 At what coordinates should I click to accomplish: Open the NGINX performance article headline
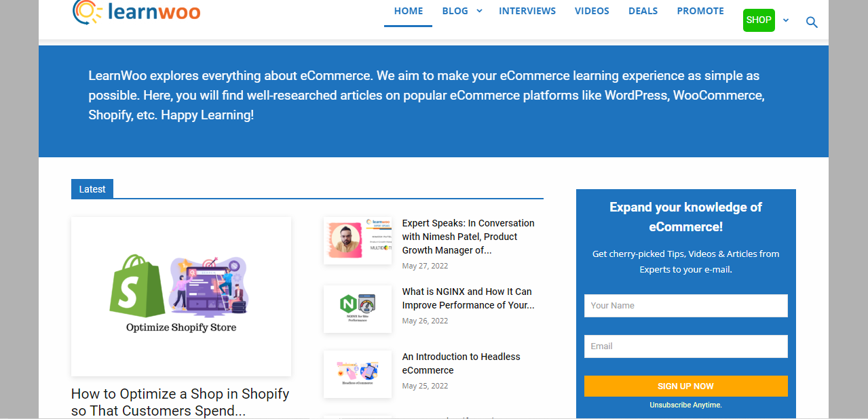(x=468, y=298)
